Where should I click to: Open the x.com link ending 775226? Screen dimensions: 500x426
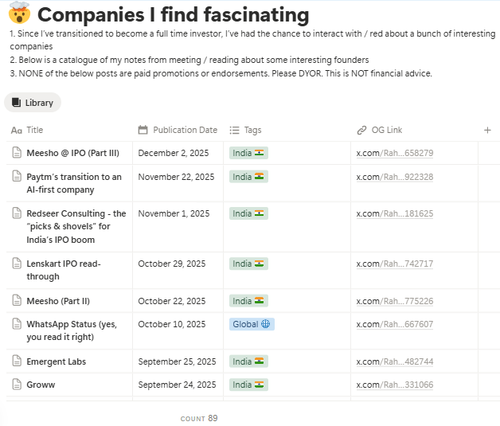(x=395, y=301)
